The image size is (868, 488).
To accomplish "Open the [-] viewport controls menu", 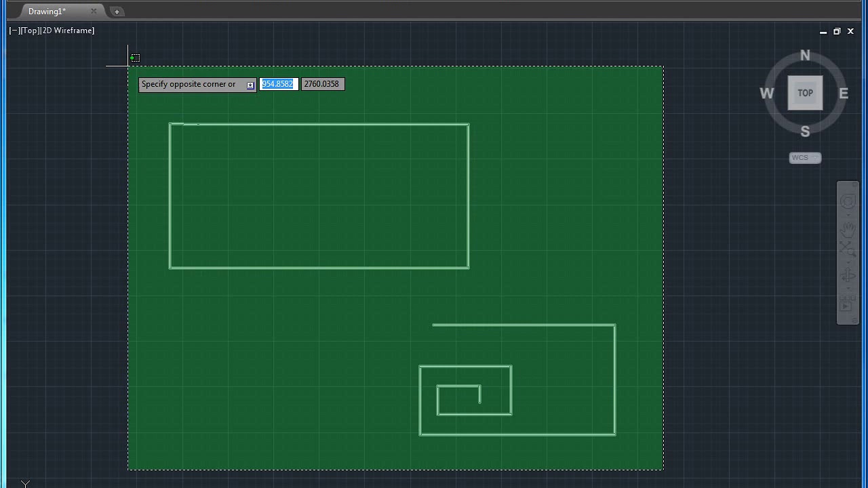I will click(14, 30).
